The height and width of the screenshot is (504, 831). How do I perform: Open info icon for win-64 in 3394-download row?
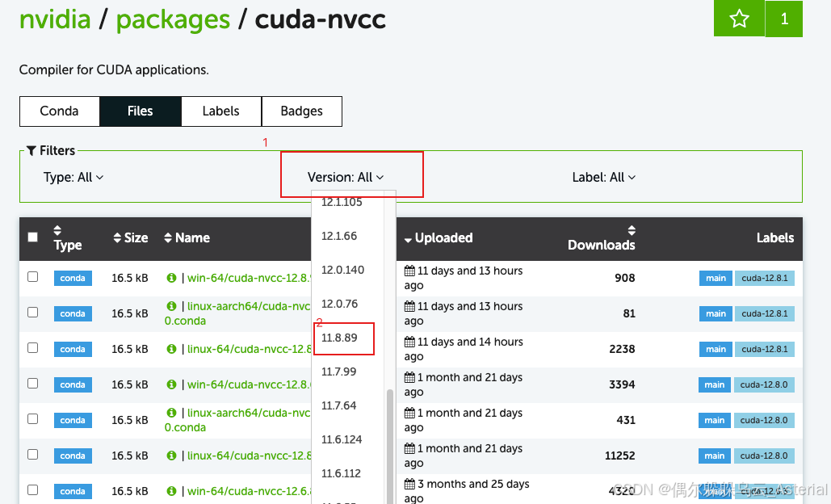tap(171, 384)
